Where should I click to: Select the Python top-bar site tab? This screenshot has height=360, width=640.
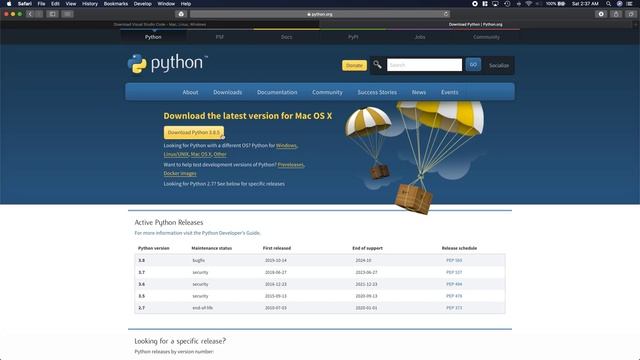click(x=153, y=37)
